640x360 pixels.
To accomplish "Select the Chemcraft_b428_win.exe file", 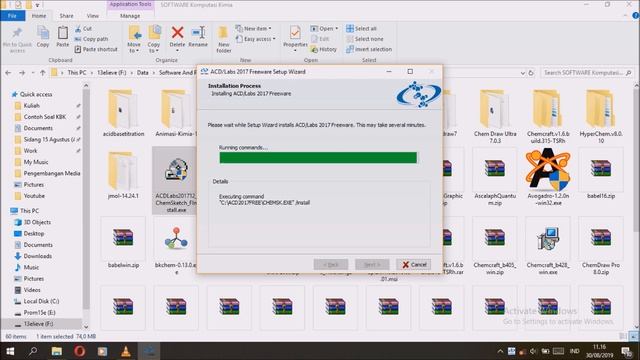I will point(548,247).
